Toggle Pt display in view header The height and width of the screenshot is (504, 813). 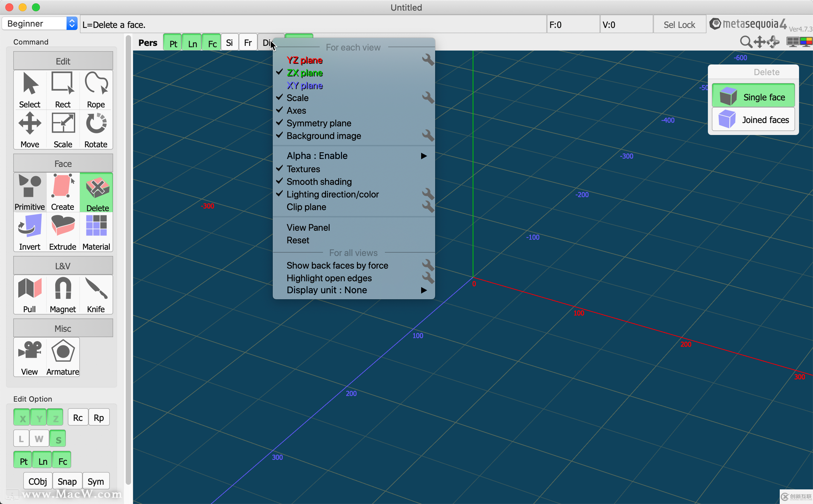tap(173, 43)
